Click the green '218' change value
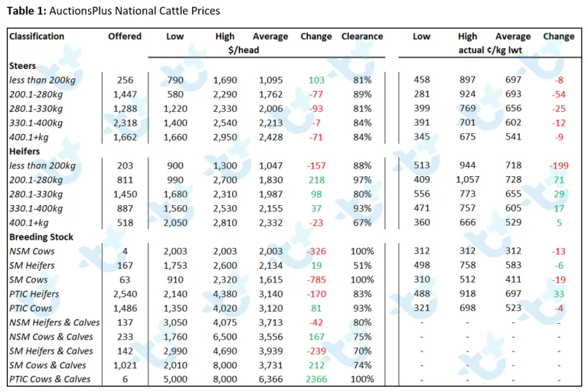Viewport: 588px width, 392px height. (316, 180)
